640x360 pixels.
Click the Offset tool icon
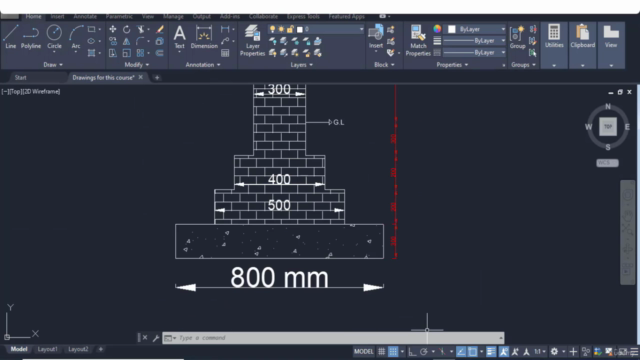point(160,53)
